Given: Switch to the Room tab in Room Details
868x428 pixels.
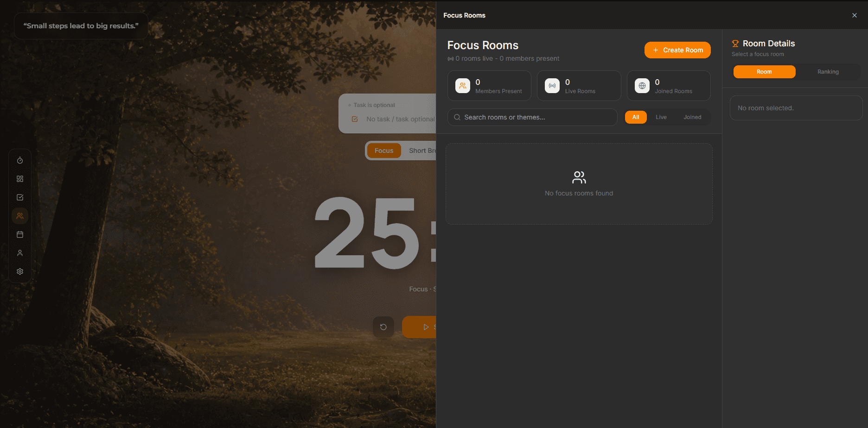Looking at the screenshot, I should (765, 72).
